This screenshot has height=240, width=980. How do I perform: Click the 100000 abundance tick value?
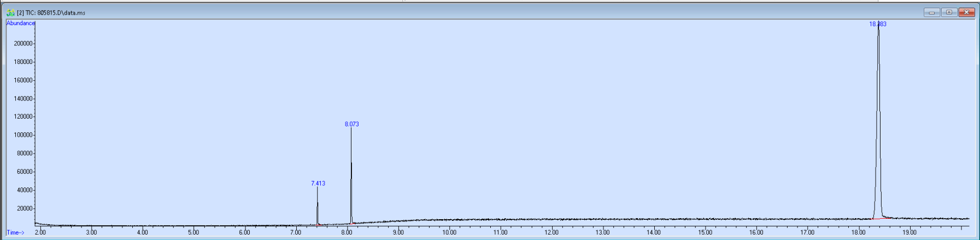click(24, 135)
